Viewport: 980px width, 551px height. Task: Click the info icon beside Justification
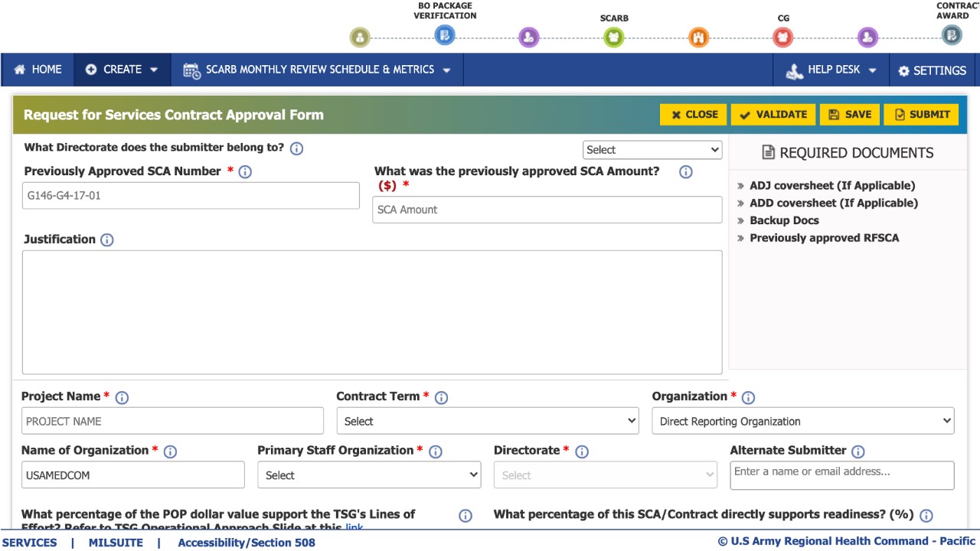click(x=107, y=240)
